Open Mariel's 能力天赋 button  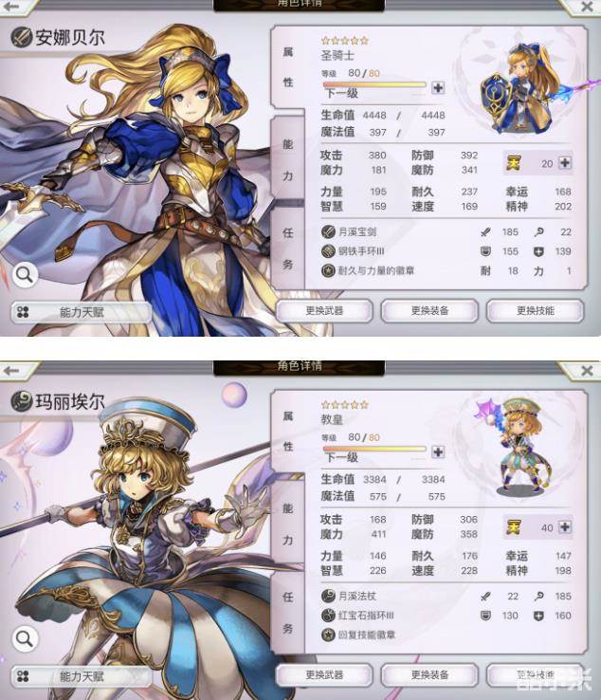click(82, 676)
